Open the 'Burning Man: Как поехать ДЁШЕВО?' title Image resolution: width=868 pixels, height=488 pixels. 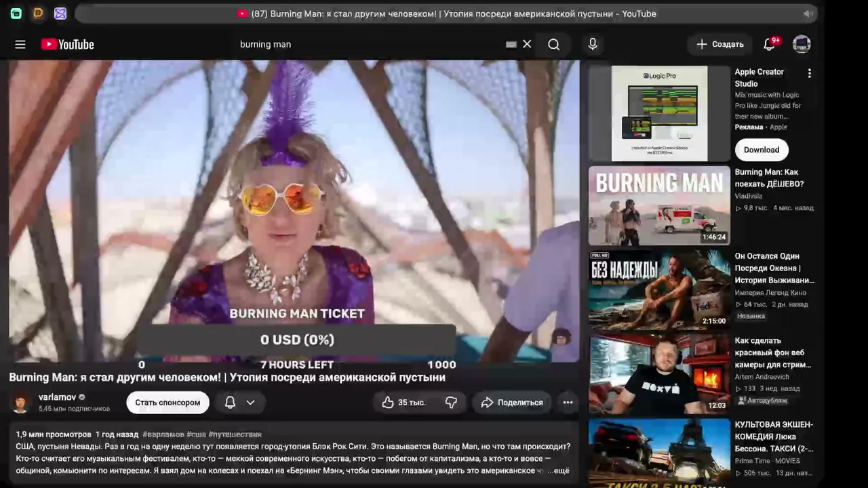point(770,178)
